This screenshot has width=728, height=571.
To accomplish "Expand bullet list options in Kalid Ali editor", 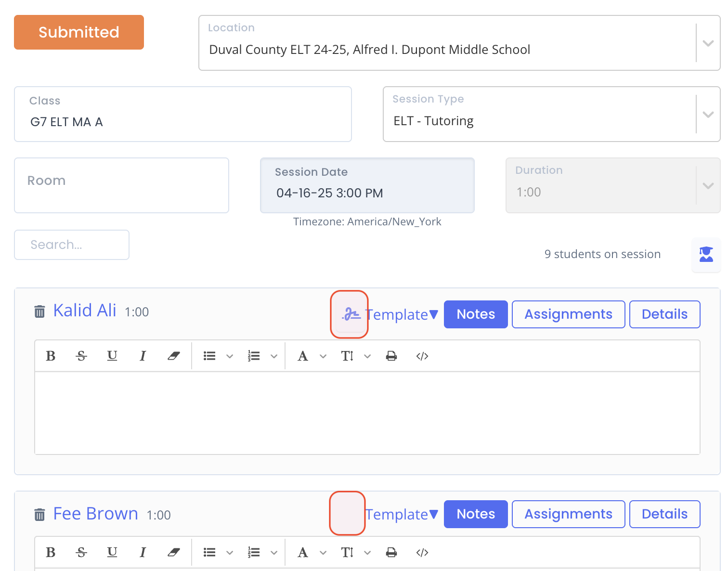I will [230, 356].
